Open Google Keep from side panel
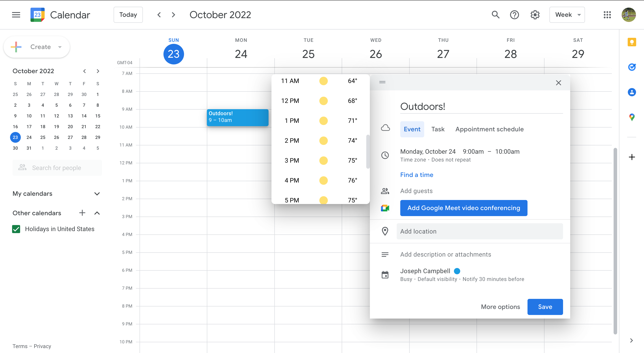This screenshot has height=353, width=644. 632,42
